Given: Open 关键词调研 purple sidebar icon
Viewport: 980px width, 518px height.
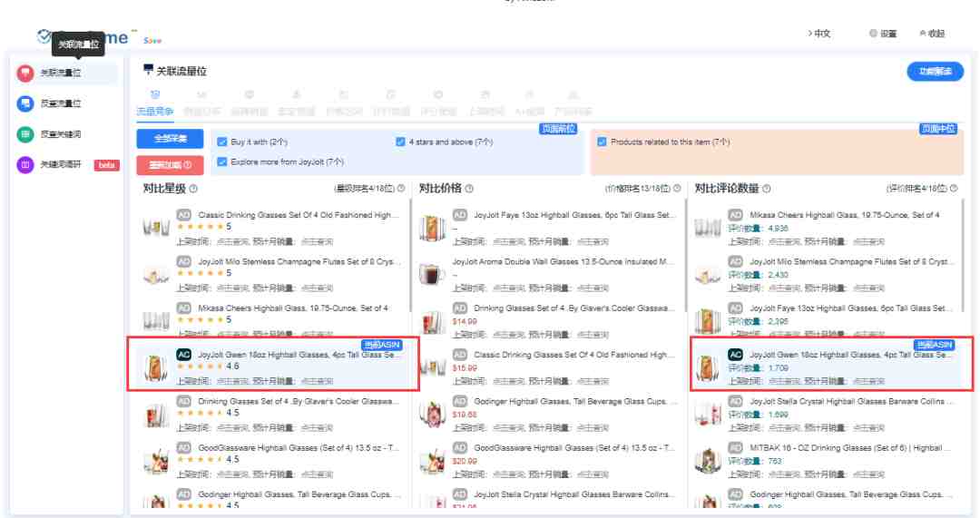Looking at the screenshot, I should pos(25,165).
